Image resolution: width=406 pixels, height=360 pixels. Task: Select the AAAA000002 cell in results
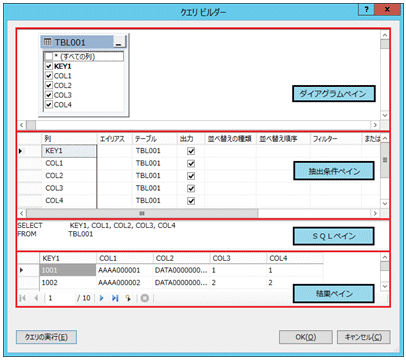(124, 283)
